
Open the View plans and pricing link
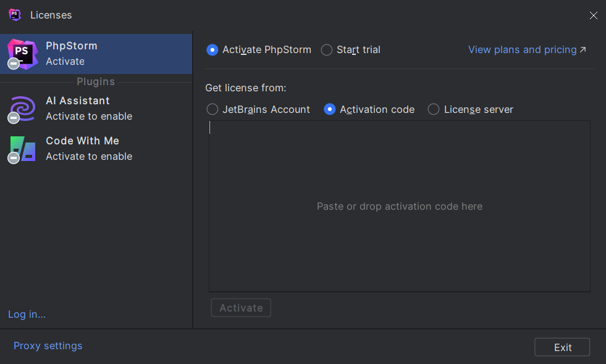[x=527, y=50]
